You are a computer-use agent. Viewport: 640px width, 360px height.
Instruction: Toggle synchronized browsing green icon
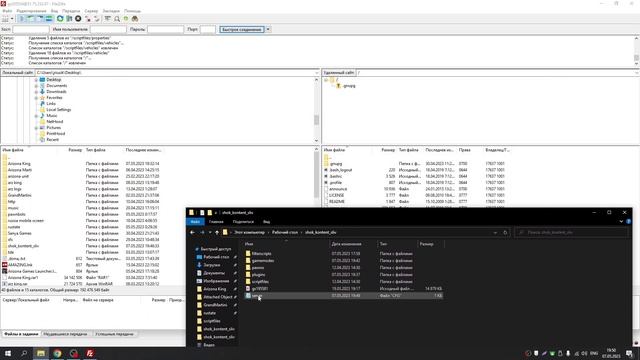[x=126, y=19]
